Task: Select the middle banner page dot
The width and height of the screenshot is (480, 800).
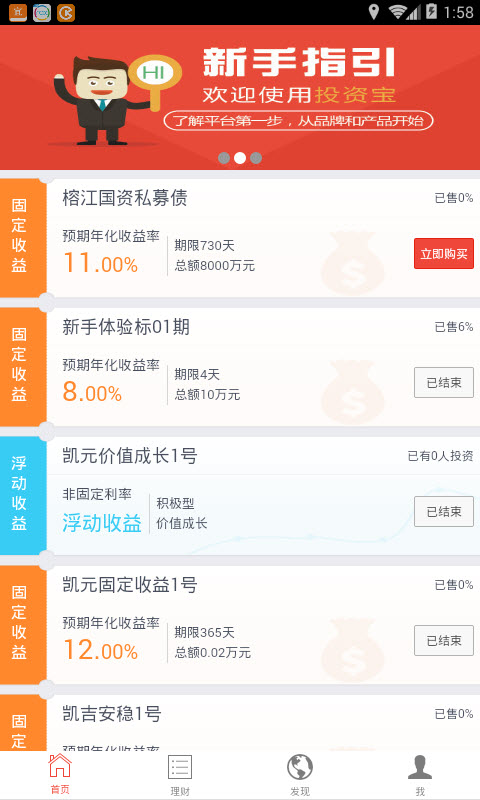Action: pyautogui.click(x=240, y=158)
